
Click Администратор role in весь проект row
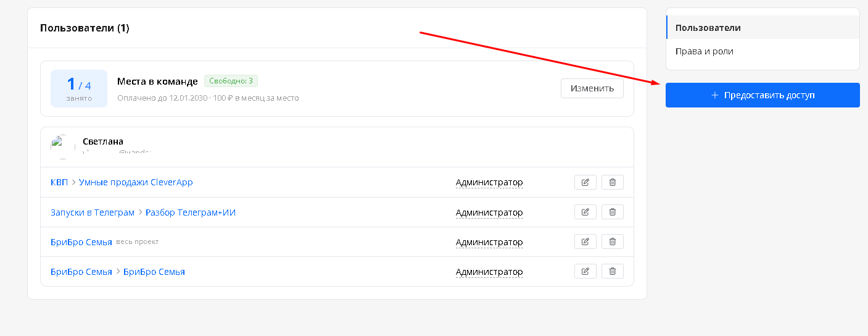[x=489, y=242]
